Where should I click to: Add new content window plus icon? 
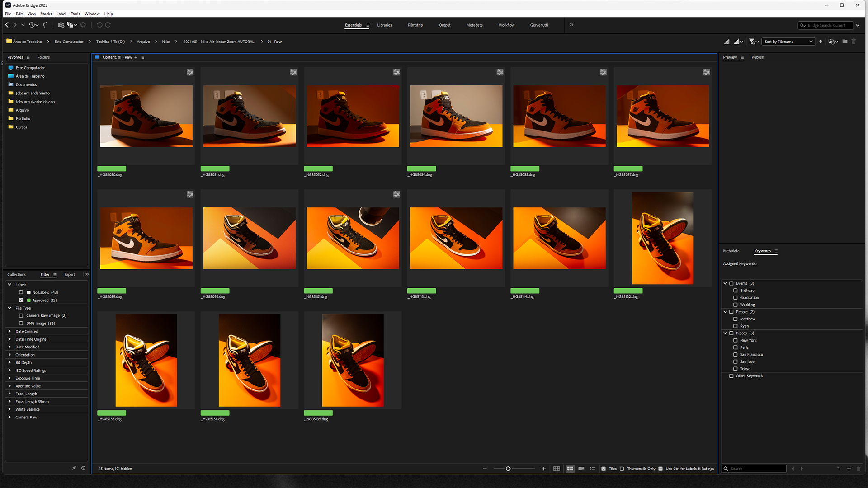coord(136,57)
